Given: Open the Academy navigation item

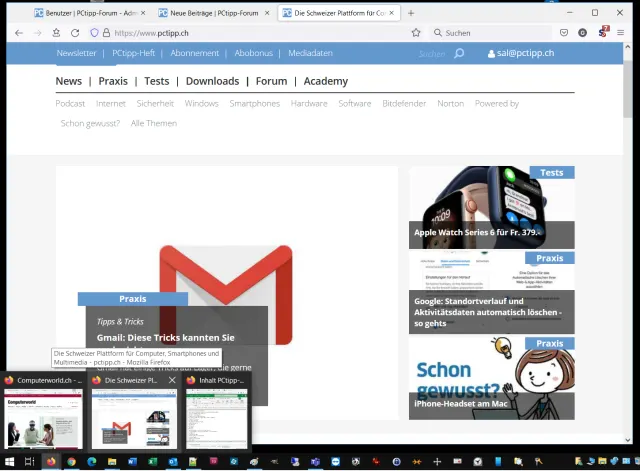Looking at the screenshot, I should pyautogui.click(x=326, y=81).
